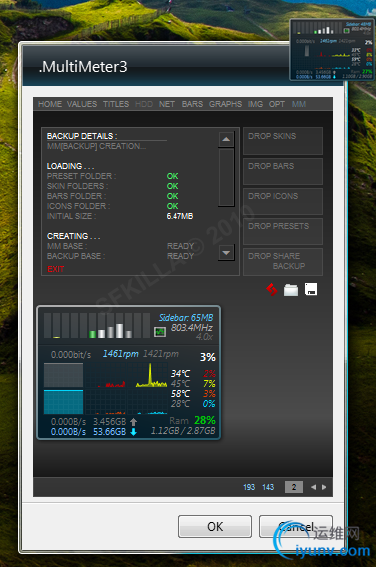Click the BACKUP BASE row label

tap(76, 256)
